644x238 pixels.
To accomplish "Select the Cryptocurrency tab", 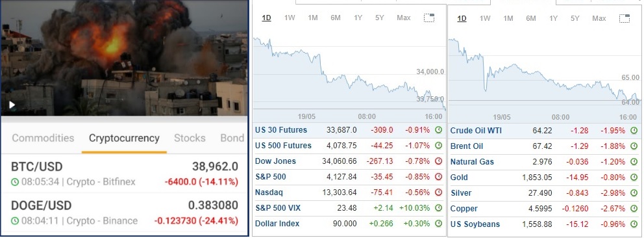I will 124,138.
